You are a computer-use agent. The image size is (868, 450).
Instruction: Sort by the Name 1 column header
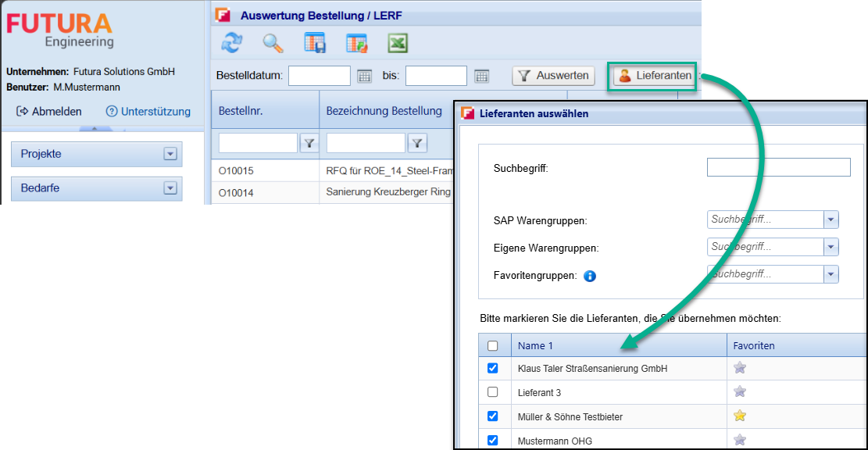point(619,345)
